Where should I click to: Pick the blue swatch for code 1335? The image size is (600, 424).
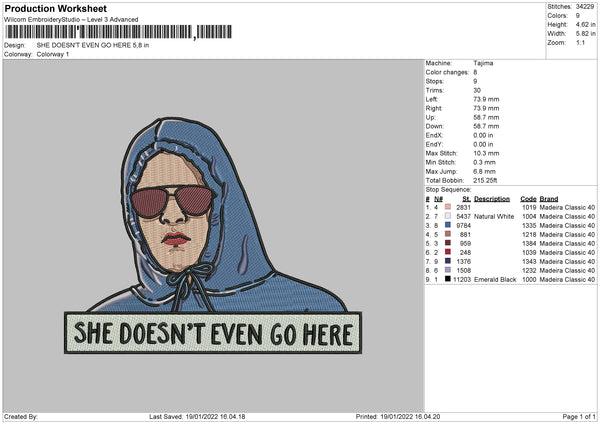pyautogui.click(x=447, y=225)
